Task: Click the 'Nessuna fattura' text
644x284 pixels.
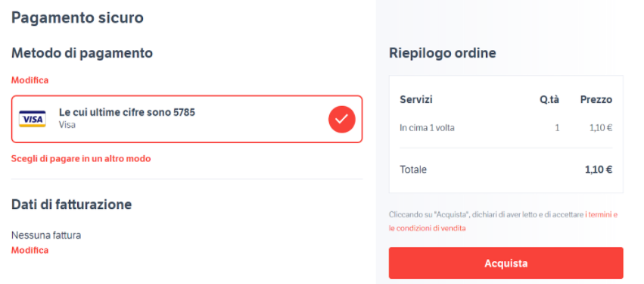Action: [x=46, y=236]
